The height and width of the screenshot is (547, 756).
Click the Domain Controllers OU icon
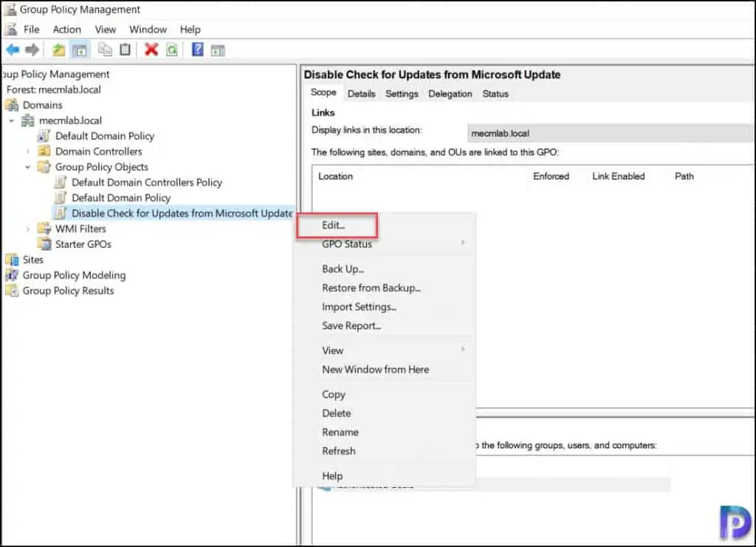pyautogui.click(x=44, y=151)
